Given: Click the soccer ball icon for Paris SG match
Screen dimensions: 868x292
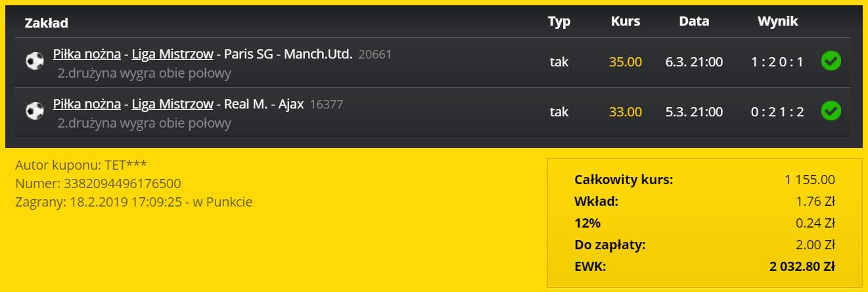Looking at the screenshot, I should click(34, 62).
